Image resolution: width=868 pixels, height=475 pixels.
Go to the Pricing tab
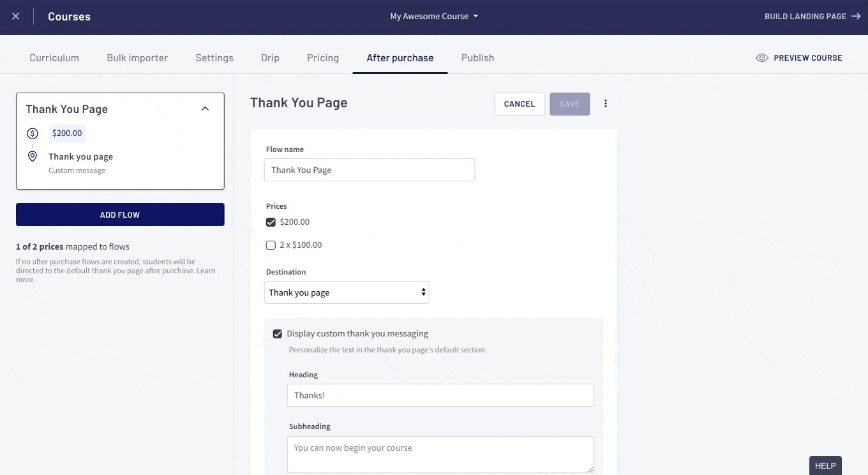(323, 58)
